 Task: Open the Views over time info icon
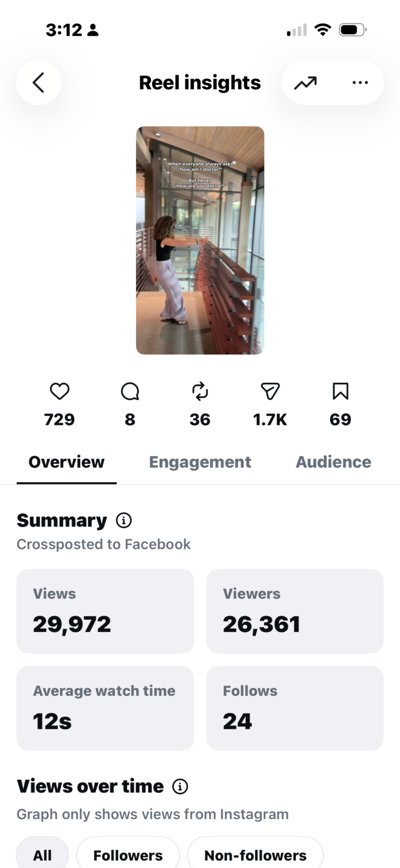[180, 786]
